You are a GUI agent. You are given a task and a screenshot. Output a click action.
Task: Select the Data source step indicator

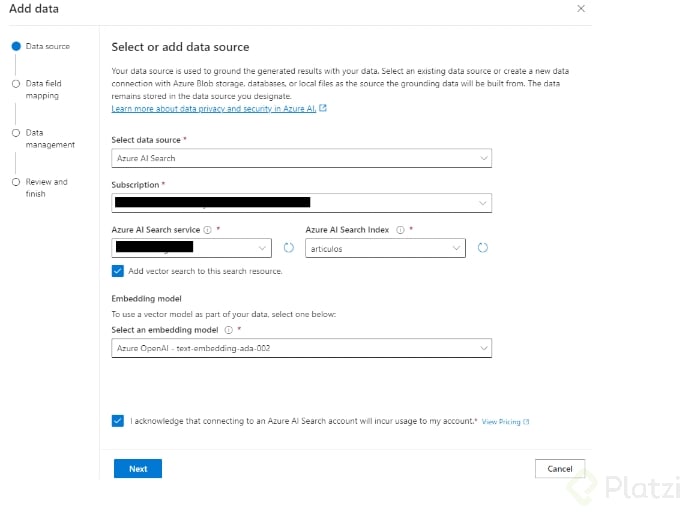click(x=16, y=46)
